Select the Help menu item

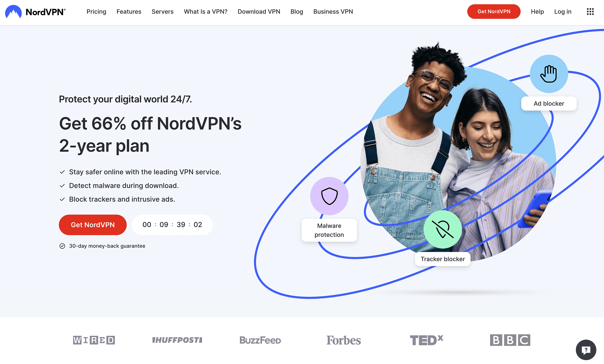click(537, 11)
